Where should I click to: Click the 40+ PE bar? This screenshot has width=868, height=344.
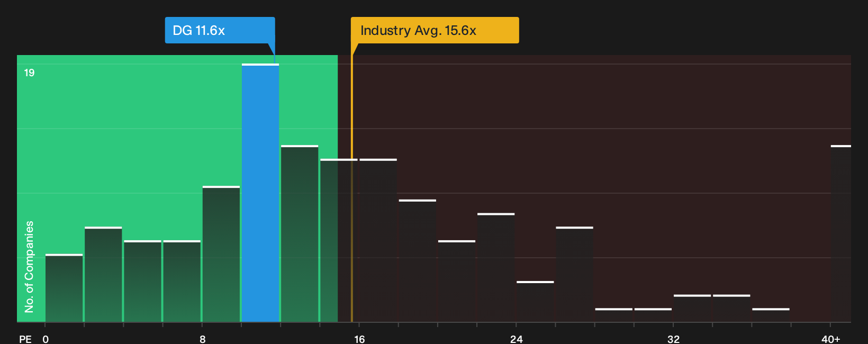click(x=841, y=233)
